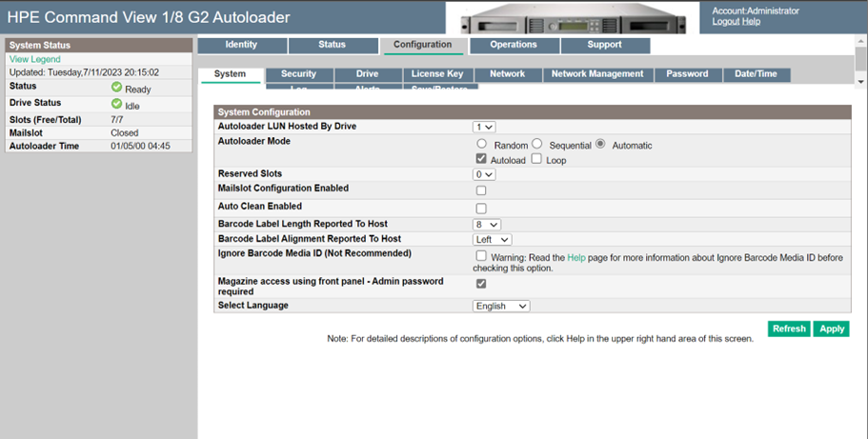This screenshot has height=439, width=868.
Task: Toggle magazine access admin password checkbox
Action: coord(481,284)
